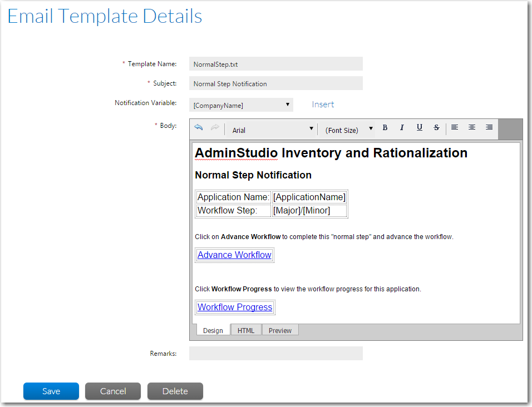Image resolution: width=532 pixels, height=407 pixels.
Task: Click the Application Name: table cell
Action: pos(233,197)
